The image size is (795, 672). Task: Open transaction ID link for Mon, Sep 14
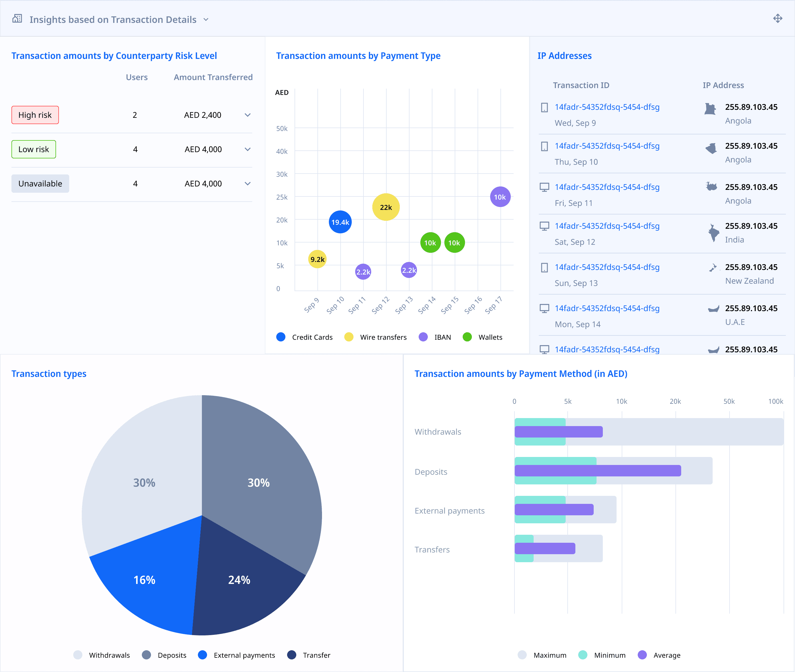(x=607, y=308)
